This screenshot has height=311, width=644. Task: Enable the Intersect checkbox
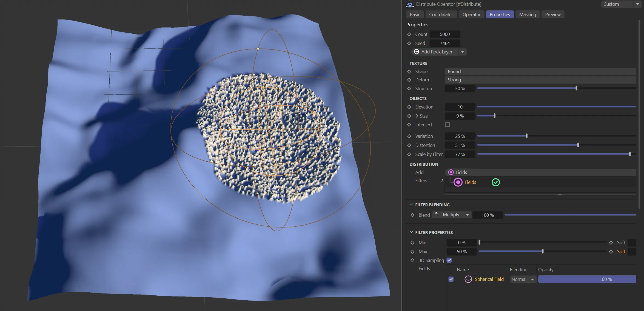coord(448,125)
